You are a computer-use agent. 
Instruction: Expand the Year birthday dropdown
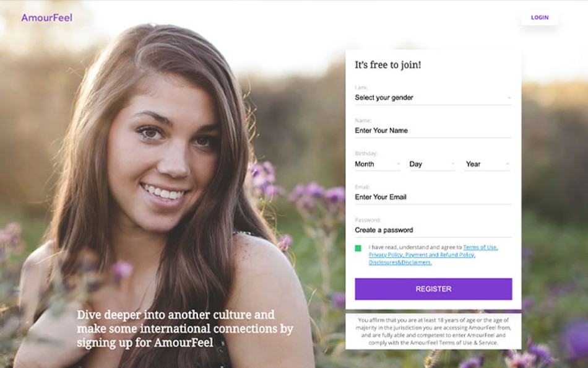[x=488, y=164]
